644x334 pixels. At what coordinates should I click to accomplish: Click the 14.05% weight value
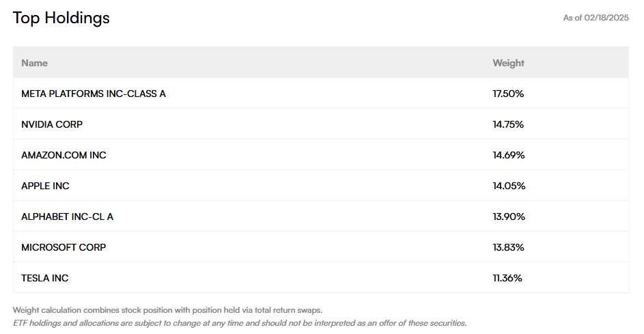pos(508,186)
